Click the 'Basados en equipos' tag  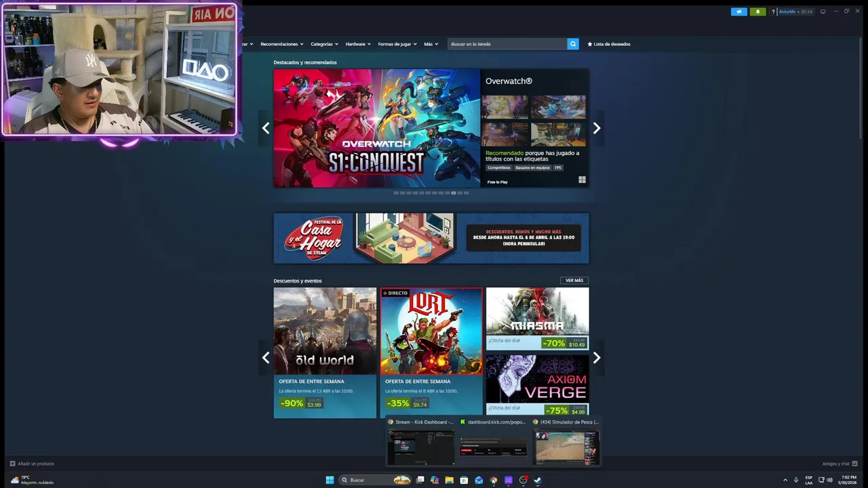point(532,167)
